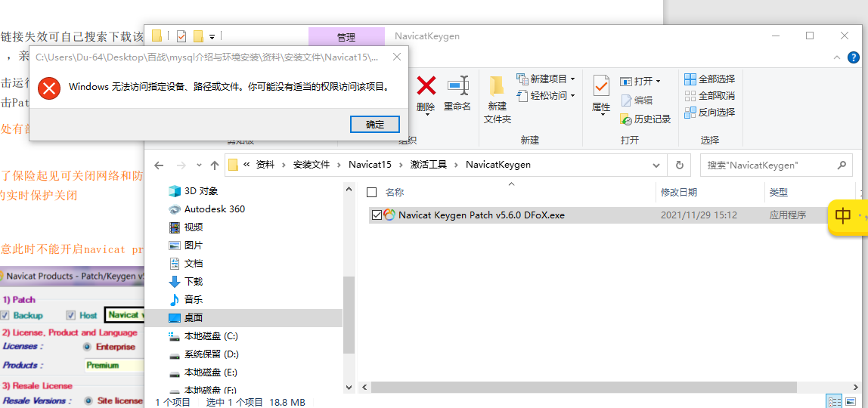Viewport: 868px width, 408px height.
Task: Navigate to Navicat15 in breadcrumb
Action: [x=369, y=165]
